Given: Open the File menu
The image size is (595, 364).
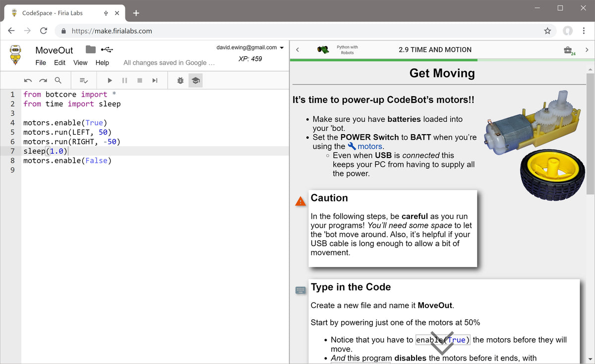Looking at the screenshot, I should [41, 62].
